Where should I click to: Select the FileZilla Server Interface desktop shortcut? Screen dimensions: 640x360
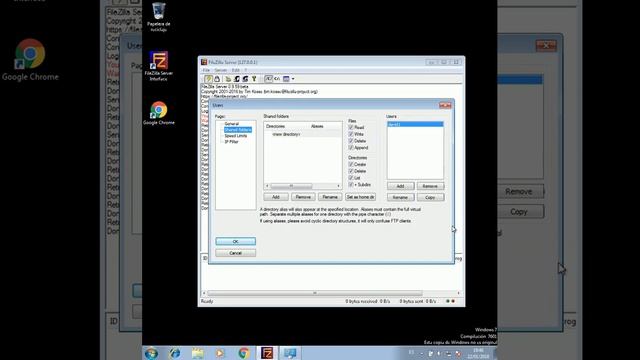(158, 66)
